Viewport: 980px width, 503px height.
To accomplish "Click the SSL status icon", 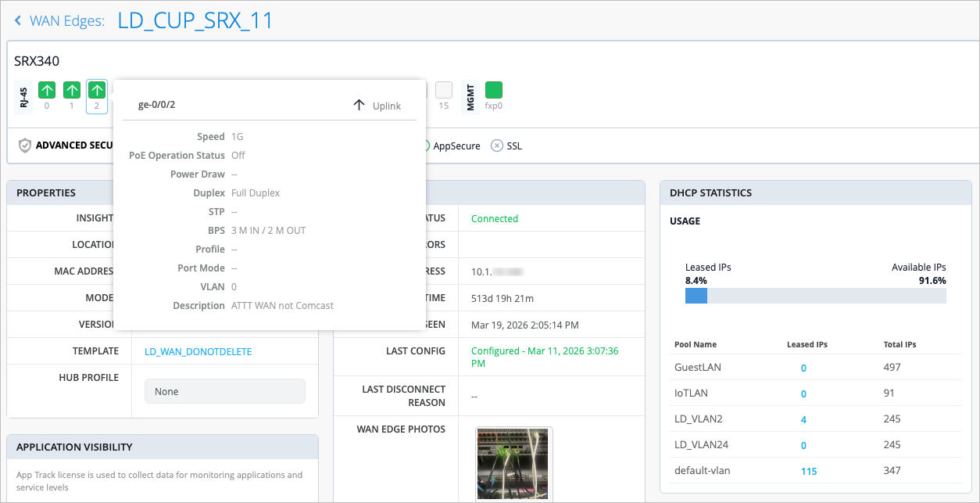I will 496,146.
